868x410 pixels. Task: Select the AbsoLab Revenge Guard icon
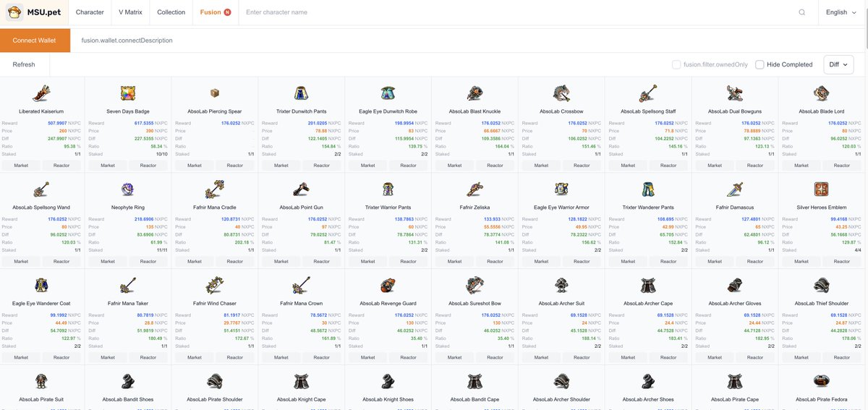pos(388,286)
